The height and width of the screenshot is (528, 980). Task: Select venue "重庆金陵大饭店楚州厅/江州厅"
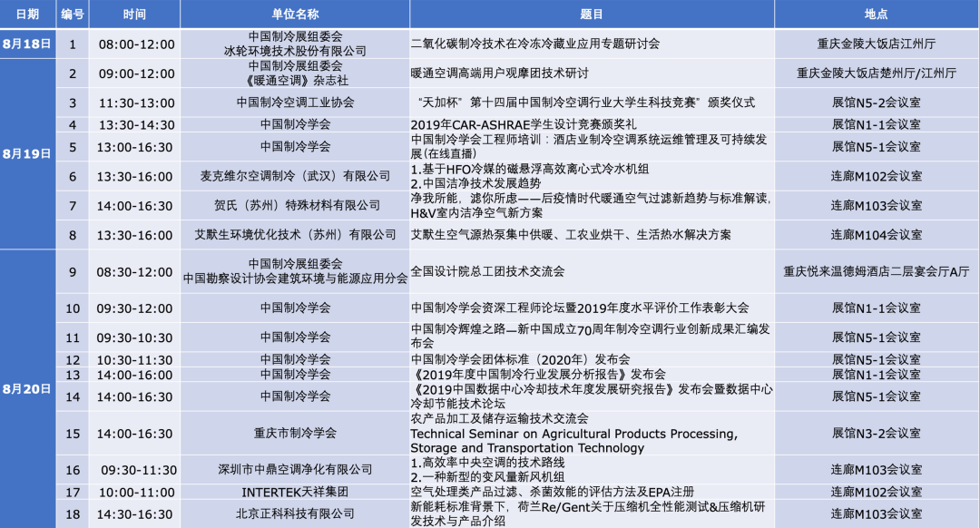coord(877,73)
